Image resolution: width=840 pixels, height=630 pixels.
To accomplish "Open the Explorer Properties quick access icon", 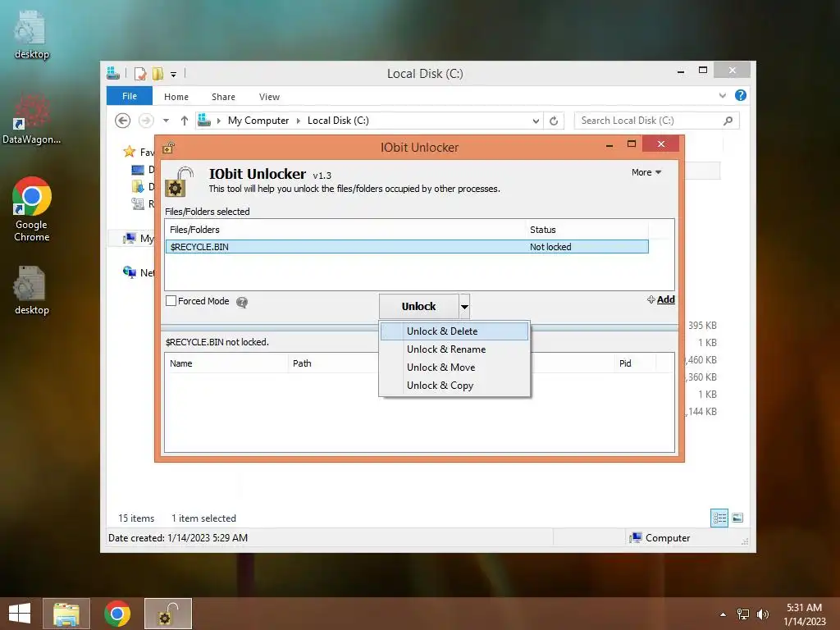I will pos(140,73).
